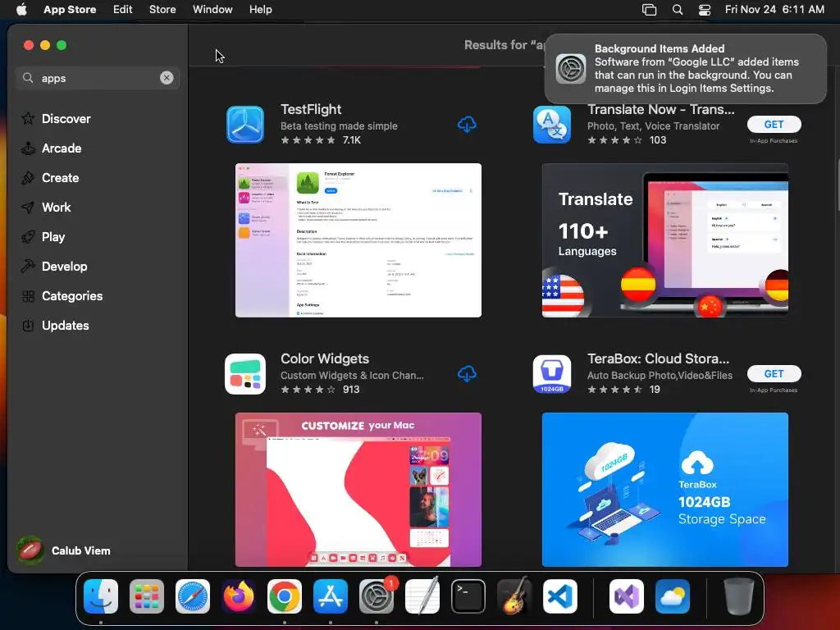Screen dimensions: 840x630
Task: Launch GarageBand from the Dock
Action: point(514,596)
